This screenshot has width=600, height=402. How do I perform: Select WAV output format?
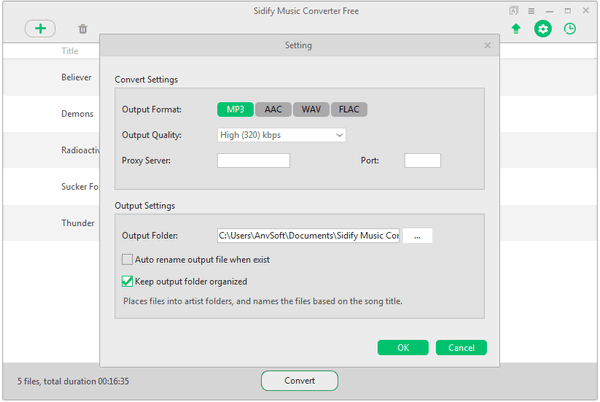(311, 109)
